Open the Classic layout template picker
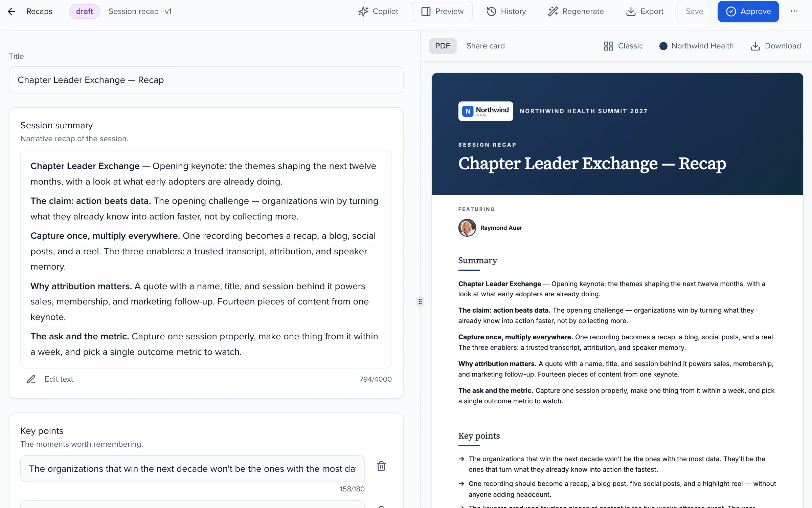The height and width of the screenshot is (508, 812). pyautogui.click(x=623, y=46)
